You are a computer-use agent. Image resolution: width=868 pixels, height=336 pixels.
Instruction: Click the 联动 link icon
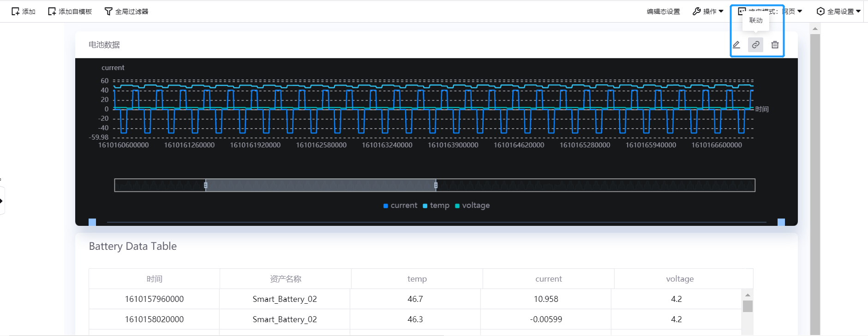tap(755, 45)
